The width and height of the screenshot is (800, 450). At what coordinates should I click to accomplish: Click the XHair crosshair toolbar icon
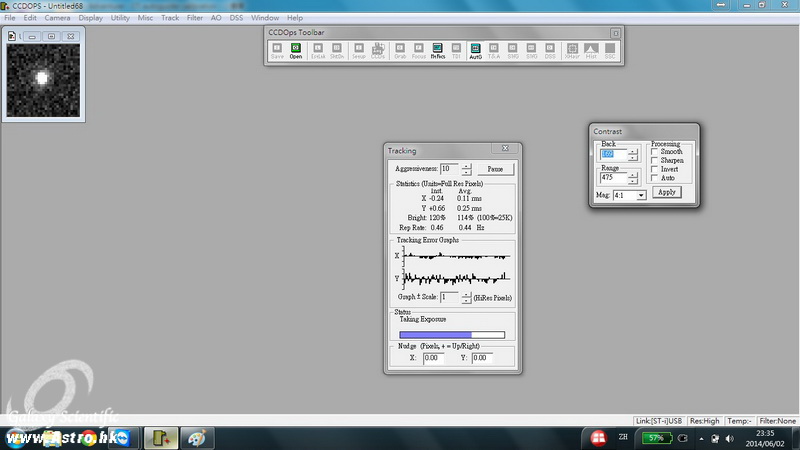pyautogui.click(x=572, y=51)
